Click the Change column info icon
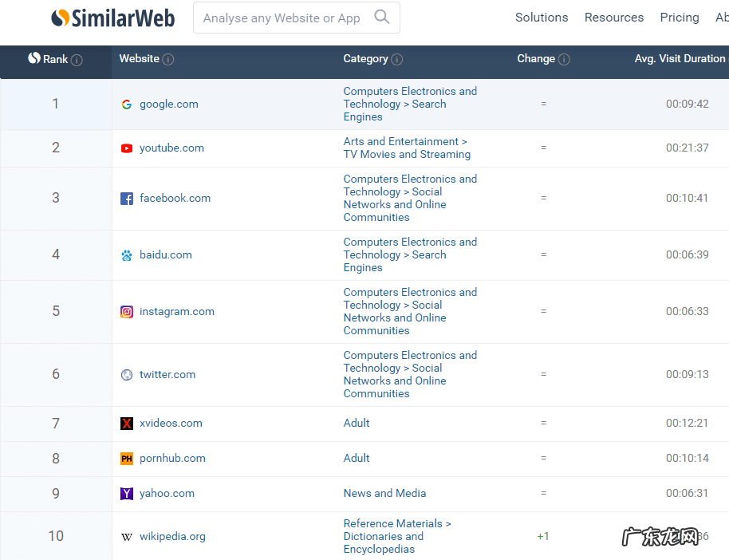 click(x=564, y=59)
